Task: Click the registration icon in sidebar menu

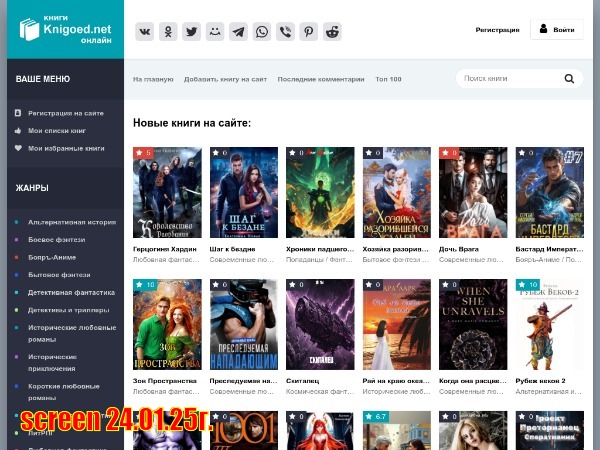Action: click(18, 113)
